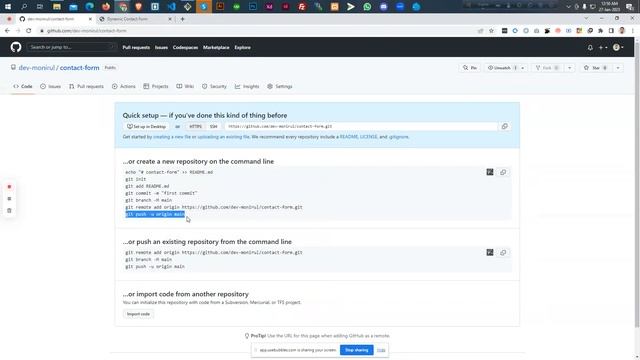Launch Visual Studio Code from taskbar
Viewport: 640px width, 360px height.
[171, 7]
